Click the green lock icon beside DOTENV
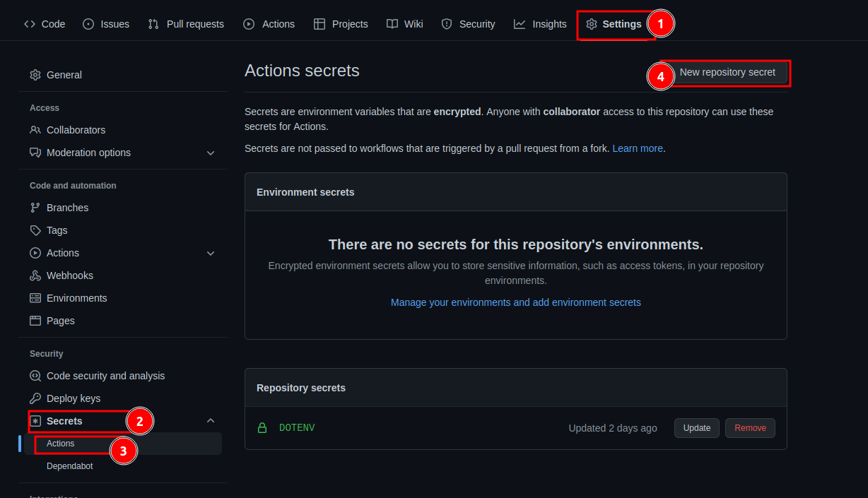Screen dimensions: 868x498 click(262, 428)
